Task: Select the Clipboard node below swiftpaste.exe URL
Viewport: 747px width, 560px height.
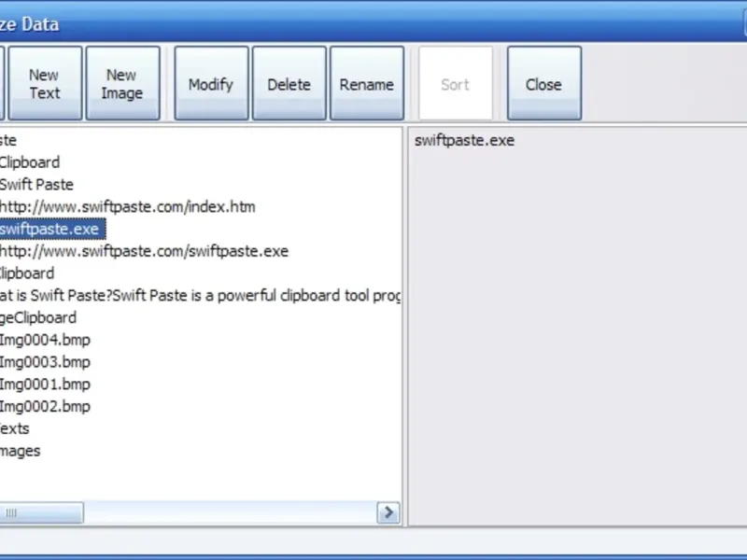Action: [x=27, y=273]
